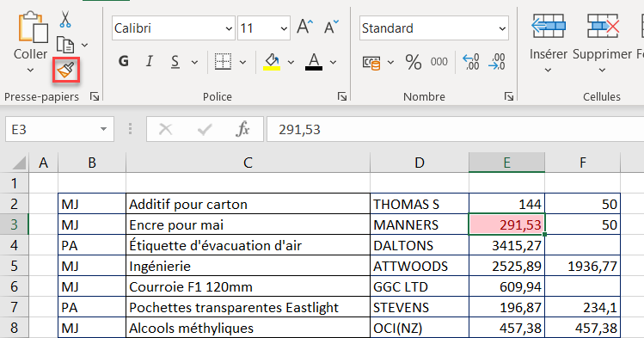Screen dimensions: 644x338
Task: Open font color palette arrow
Action: [x=333, y=63]
